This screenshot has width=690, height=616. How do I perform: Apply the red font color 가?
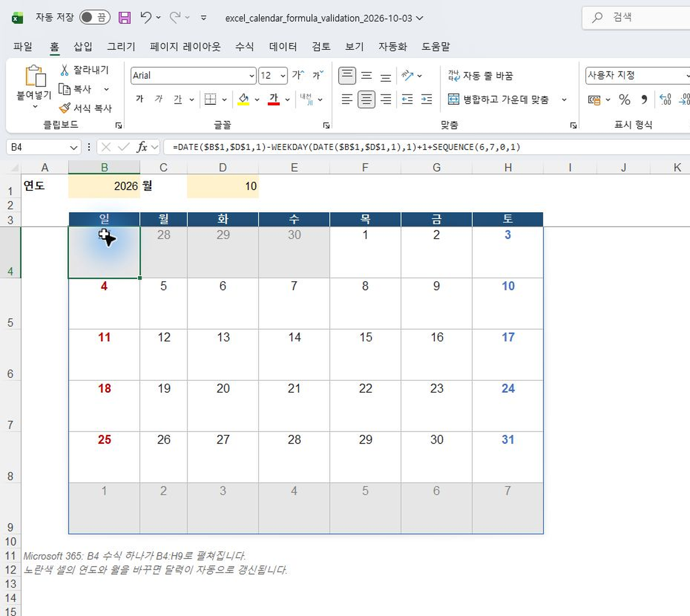tap(274, 100)
